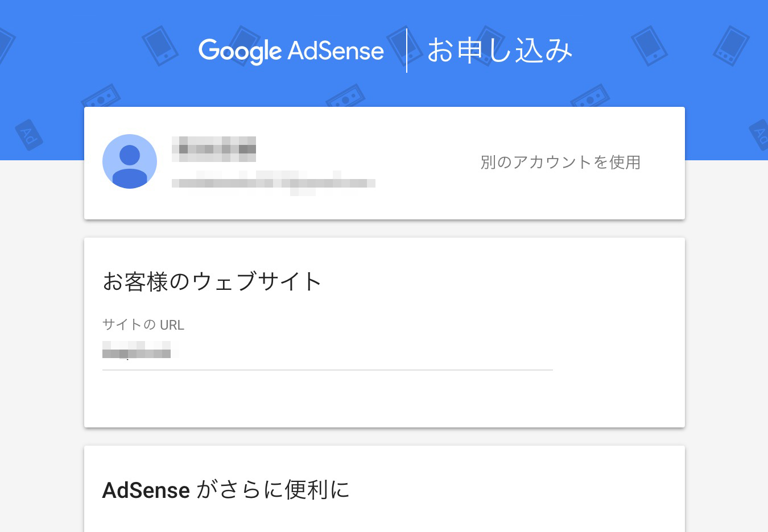Viewport: 768px width, 532px height.
Task: Click the blurred account email address
Action: (274, 183)
